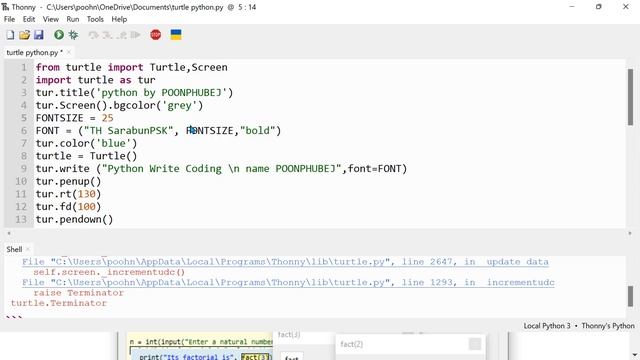Click 'turtle = Turtle()' on line 8
The height and width of the screenshot is (360, 640).
[x=87, y=156]
